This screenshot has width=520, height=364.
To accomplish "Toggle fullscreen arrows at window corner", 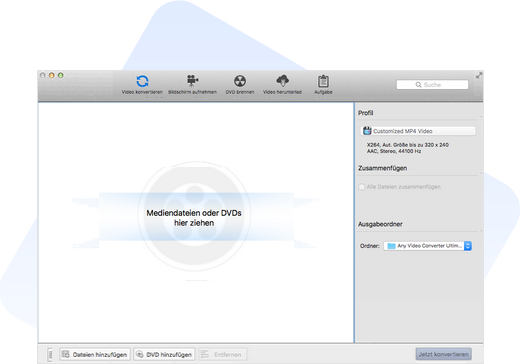I will [479, 76].
